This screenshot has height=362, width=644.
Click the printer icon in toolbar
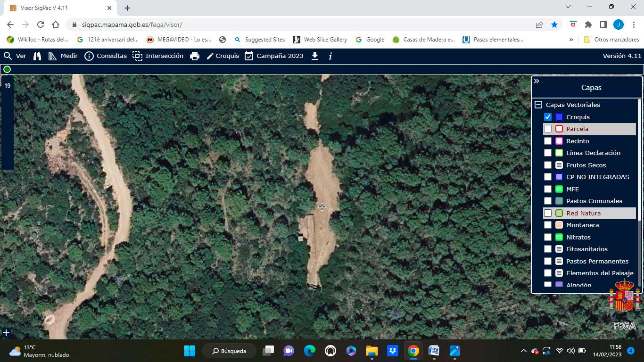pyautogui.click(x=195, y=56)
